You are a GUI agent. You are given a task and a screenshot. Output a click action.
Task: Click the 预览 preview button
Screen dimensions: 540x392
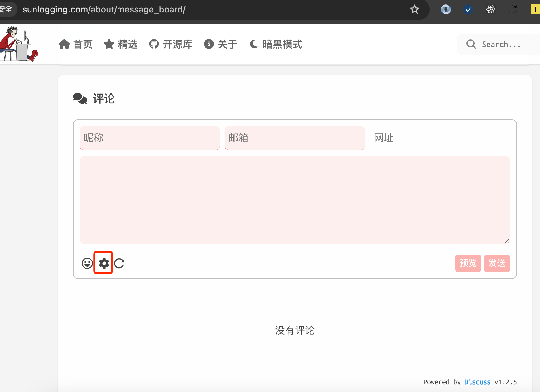(x=468, y=263)
